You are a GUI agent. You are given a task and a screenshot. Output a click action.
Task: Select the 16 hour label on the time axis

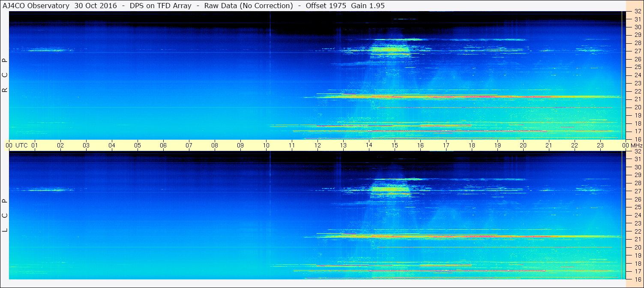tap(420, 145)
